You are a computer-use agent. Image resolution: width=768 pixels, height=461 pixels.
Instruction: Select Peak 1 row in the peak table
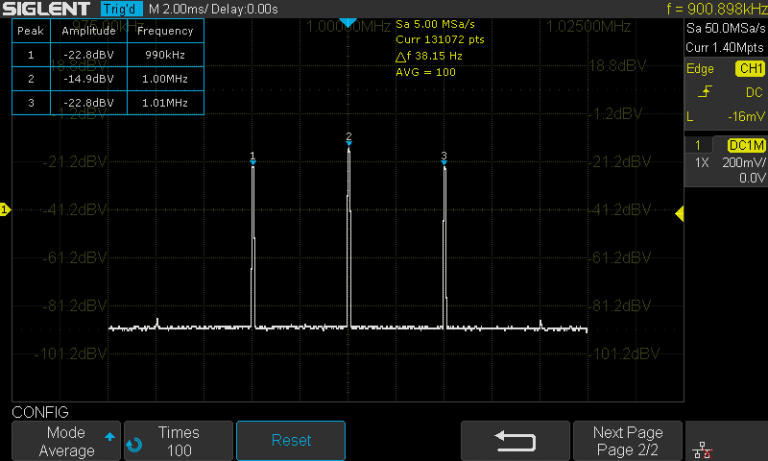click(107, 57)
